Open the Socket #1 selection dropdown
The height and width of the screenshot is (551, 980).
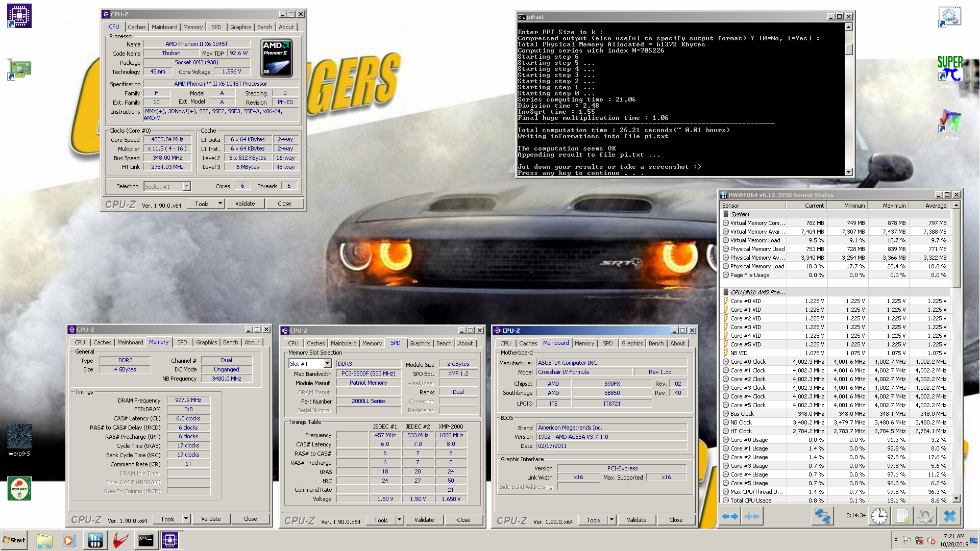187,187
